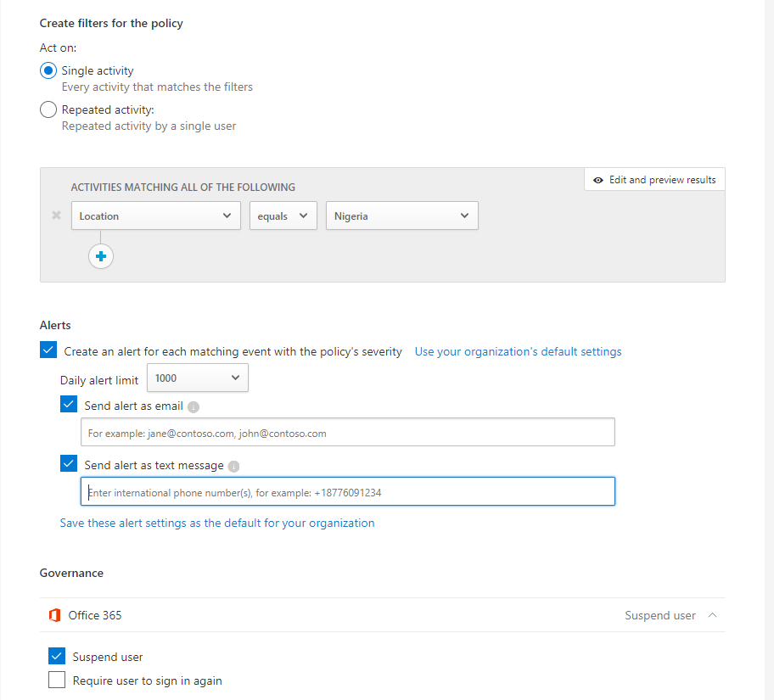Click the 'Governance' section heading
Screen dimensions: 774x700
pos(71,573)
